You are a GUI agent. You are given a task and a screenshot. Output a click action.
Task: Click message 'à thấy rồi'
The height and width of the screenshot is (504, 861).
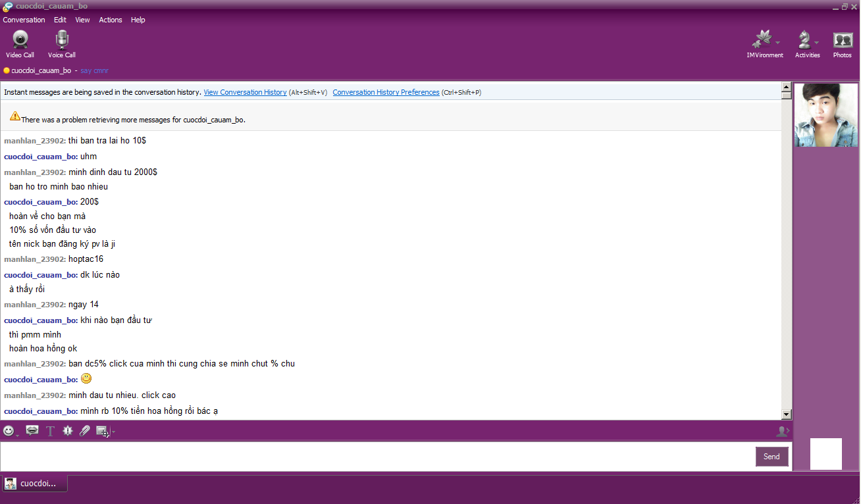[x=27, y=290]
